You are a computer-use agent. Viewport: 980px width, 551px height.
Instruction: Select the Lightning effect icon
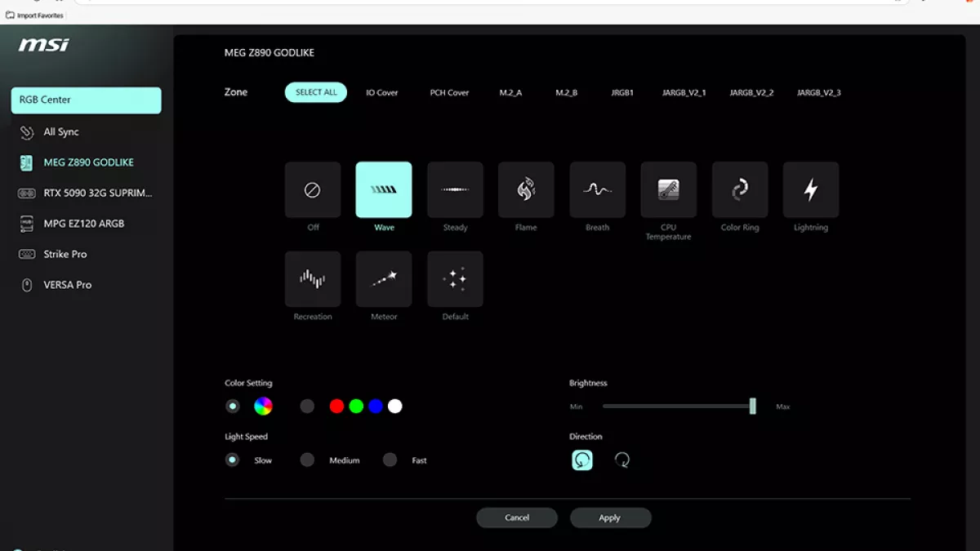coord(810,190)
